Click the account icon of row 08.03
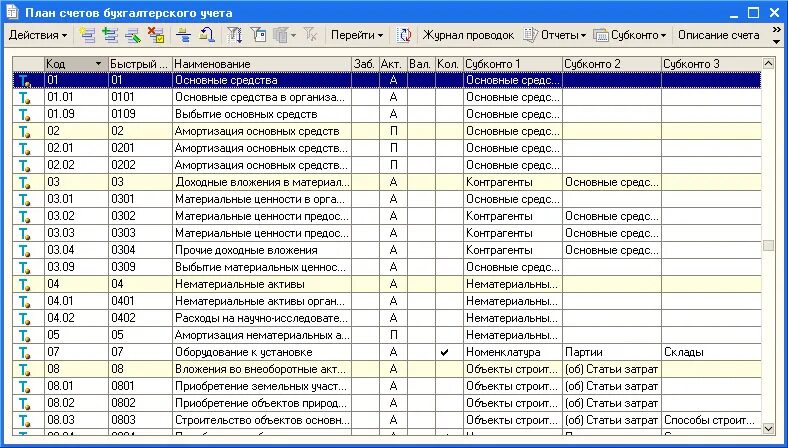The width and height of the screenshot is (788, 448). (x=24, y=420)
